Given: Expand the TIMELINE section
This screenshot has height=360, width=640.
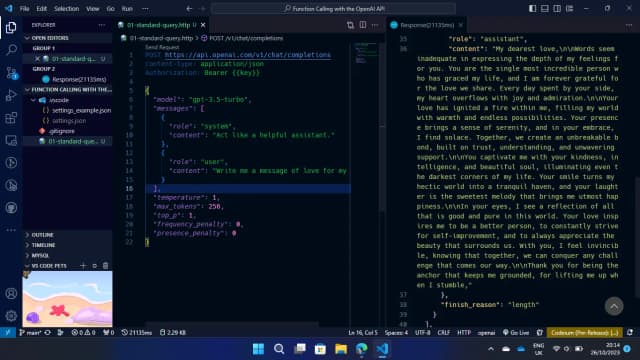Looking at the screenshot, I should 67,245.
